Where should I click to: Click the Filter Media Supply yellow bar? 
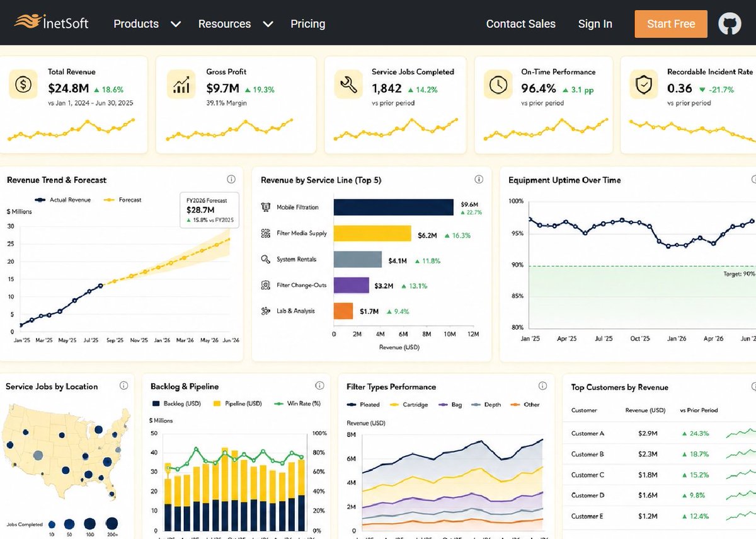(x=372, y=233)
